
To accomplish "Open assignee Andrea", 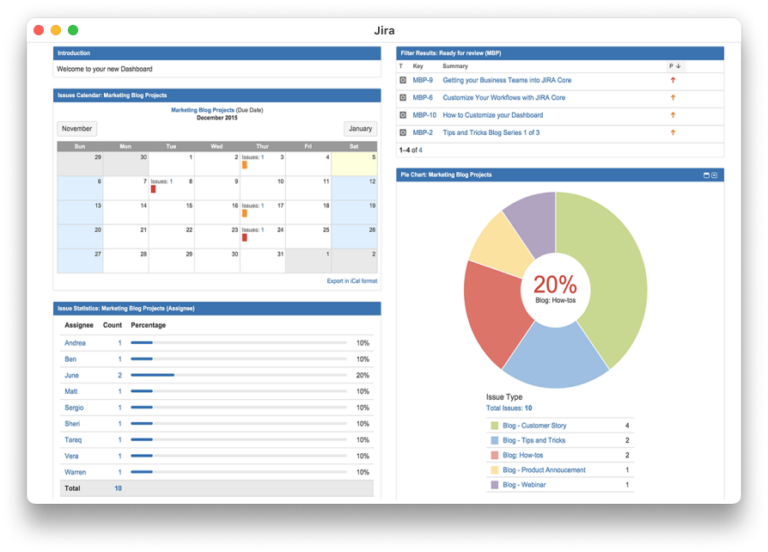I will (x=75, y=343).
